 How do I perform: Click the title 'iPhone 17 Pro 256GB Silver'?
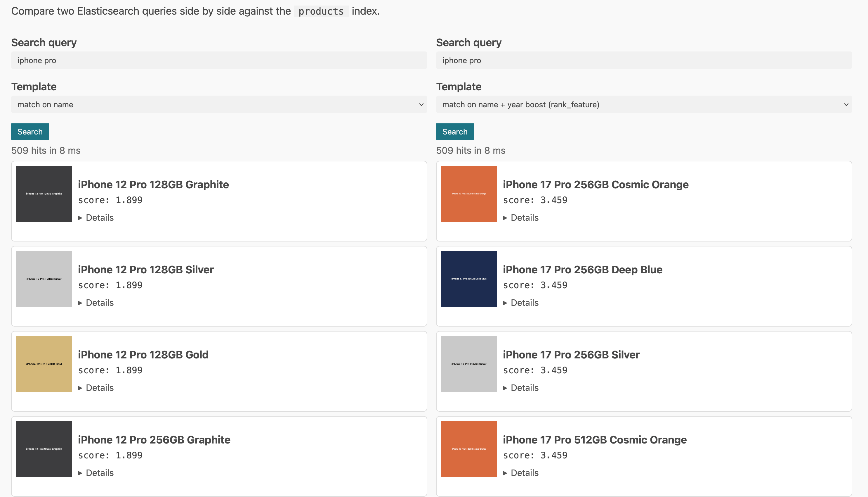[x=571, y=354]
